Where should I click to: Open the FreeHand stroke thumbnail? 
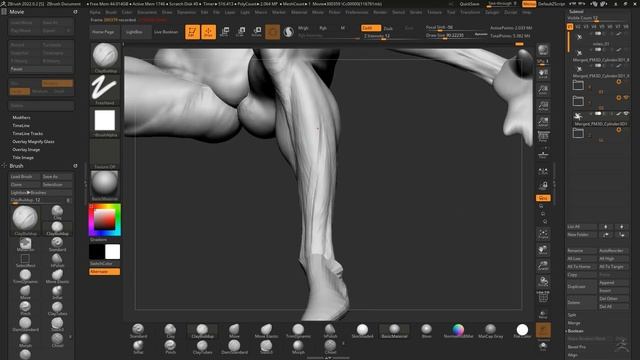coord(104,90)
